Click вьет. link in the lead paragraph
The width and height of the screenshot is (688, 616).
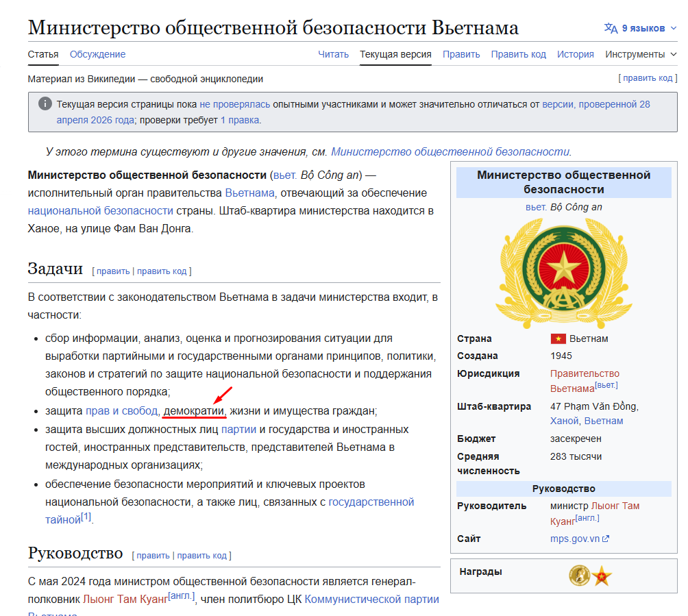[285, 175]
